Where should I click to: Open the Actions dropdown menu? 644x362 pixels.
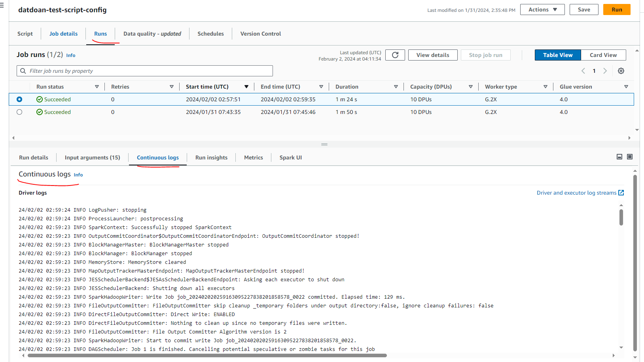tap(542, 9)
